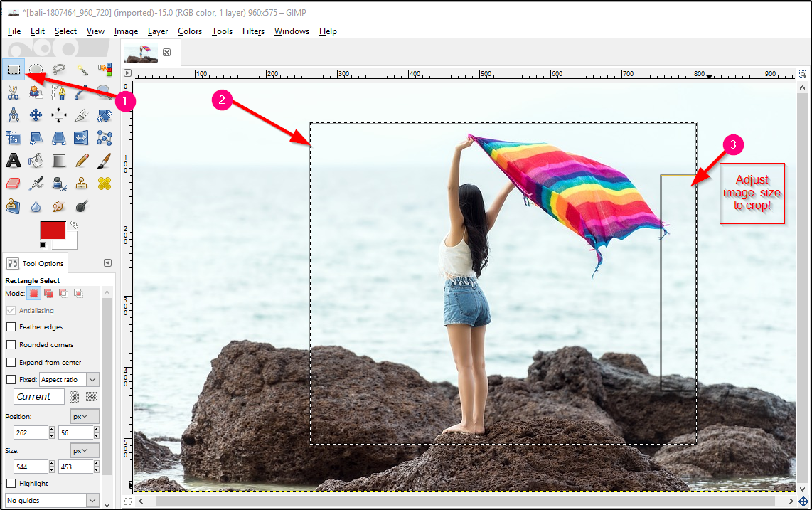Viewport: 812px width, 510px height.
Task: Open the Aspect ratio dropdown
Action: pos(69,379)
